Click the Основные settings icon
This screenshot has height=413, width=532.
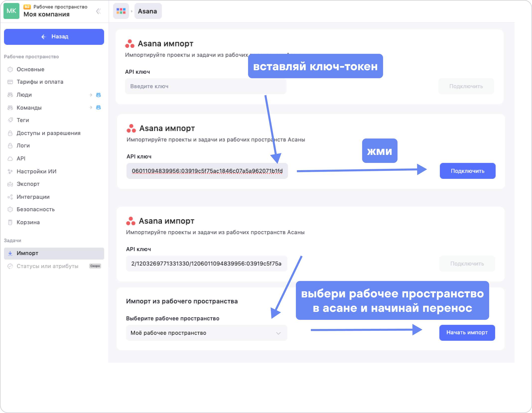point(10,69)
